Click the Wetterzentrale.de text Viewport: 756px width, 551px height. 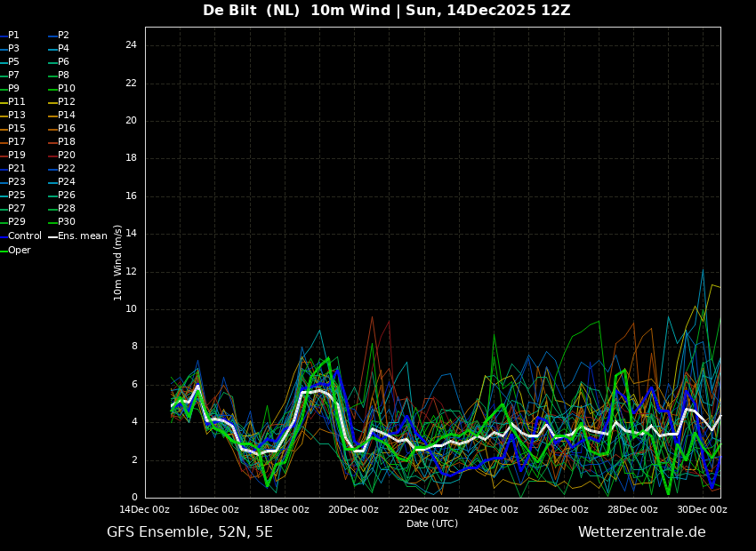[641, 532]
